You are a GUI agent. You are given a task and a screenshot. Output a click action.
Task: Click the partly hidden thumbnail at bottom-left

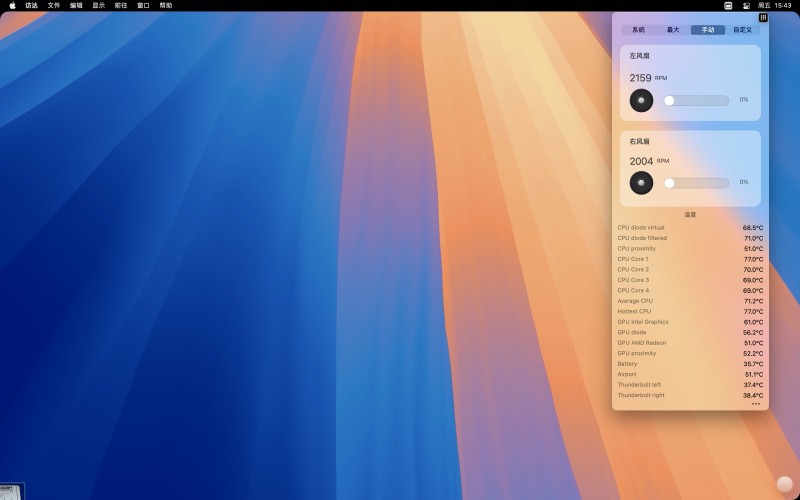point(11,492)
